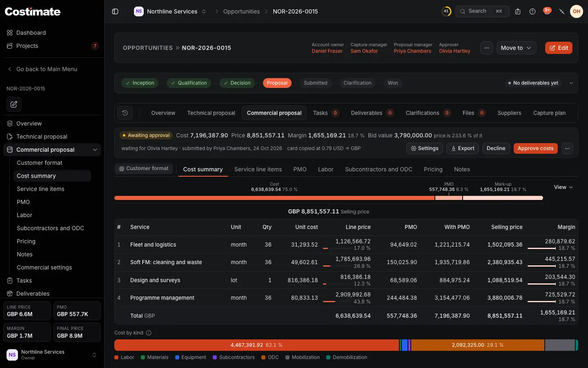The image size is (588, 368).
Task: Open notifications icon with 9+ badge
Action: click(x=547, y=11)
